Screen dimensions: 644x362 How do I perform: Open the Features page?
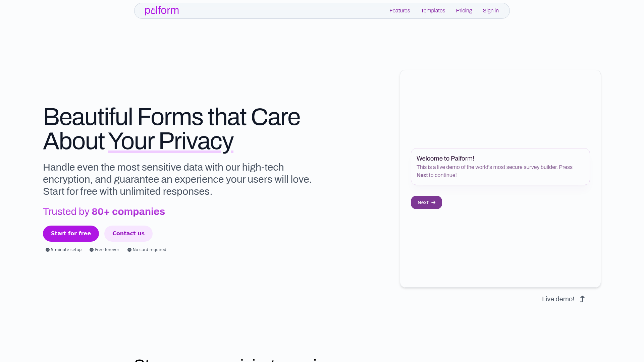tap(399, 10)
